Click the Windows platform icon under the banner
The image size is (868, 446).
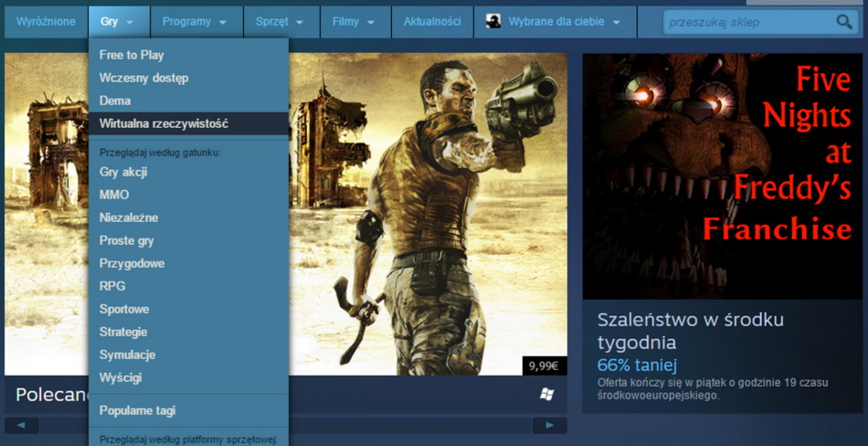pyautogui.click(x=547, y=394)
